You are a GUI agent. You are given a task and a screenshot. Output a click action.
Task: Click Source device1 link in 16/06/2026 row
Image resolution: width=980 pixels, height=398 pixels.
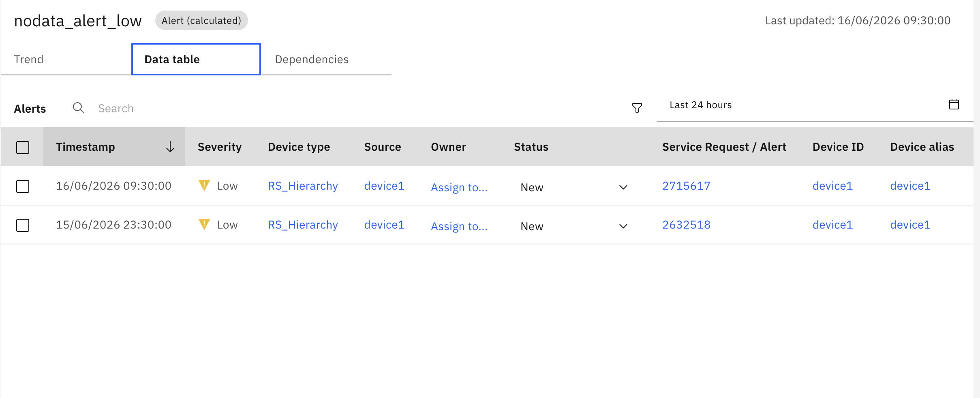[x=384, y=186]
